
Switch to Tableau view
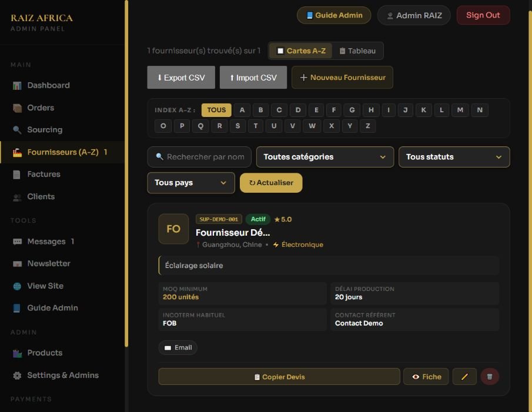(357, 51)
